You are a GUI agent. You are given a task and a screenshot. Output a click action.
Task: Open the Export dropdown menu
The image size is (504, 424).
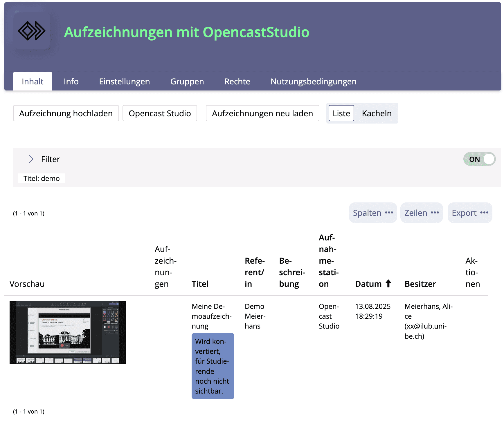tap(470, 213)
